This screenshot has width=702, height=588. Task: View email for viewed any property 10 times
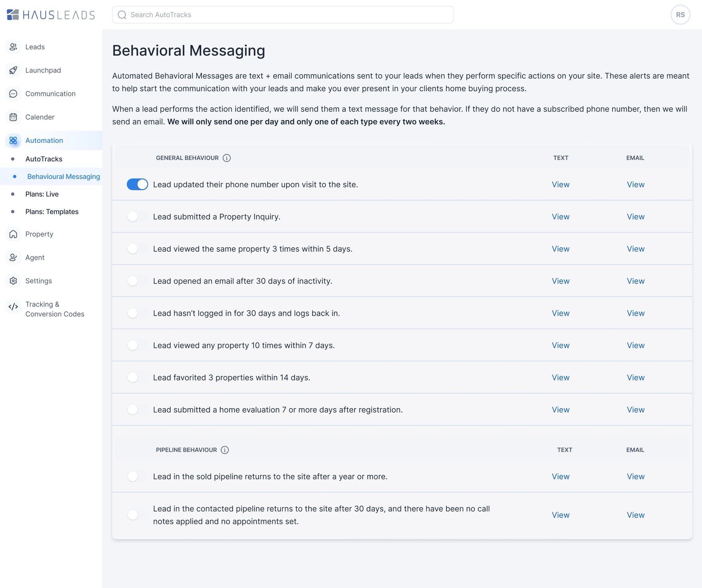point(636,345)
